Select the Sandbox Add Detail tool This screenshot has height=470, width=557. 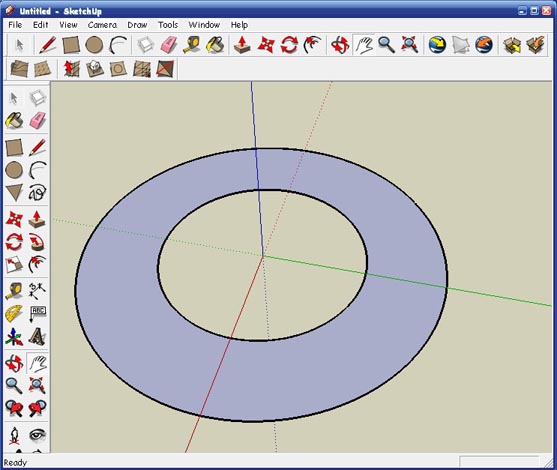[x=142, y=69]
